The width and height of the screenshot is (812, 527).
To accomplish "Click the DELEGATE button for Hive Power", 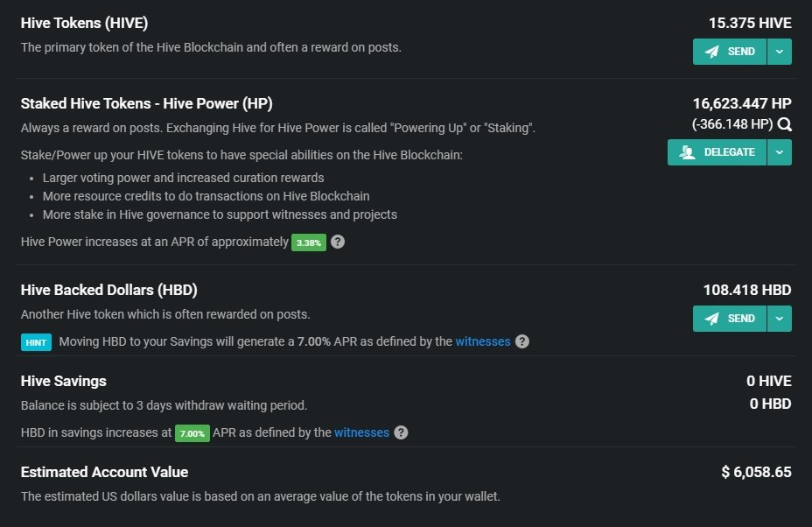I will pos(717,152).
